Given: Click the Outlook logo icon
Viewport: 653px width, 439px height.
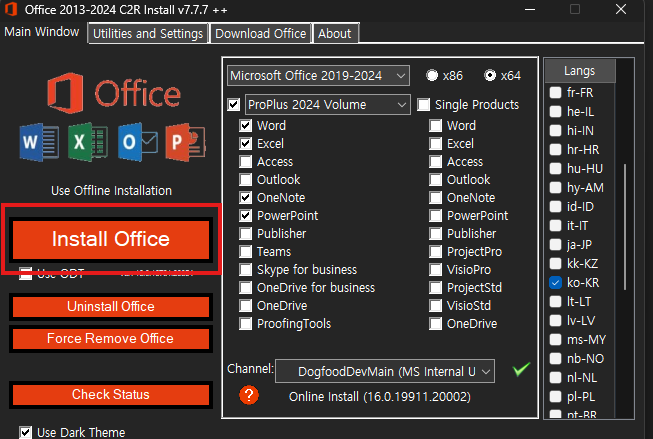Looking at the screenshot, I should (138, 142).
